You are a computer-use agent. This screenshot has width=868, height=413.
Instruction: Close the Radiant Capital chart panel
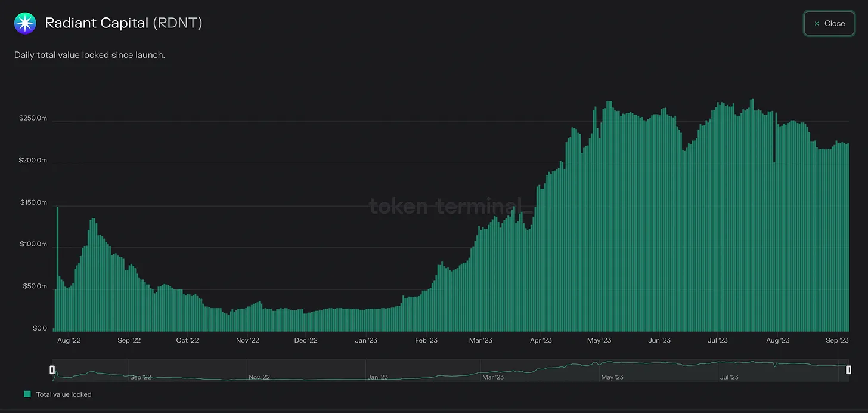(x=829, y=24)
